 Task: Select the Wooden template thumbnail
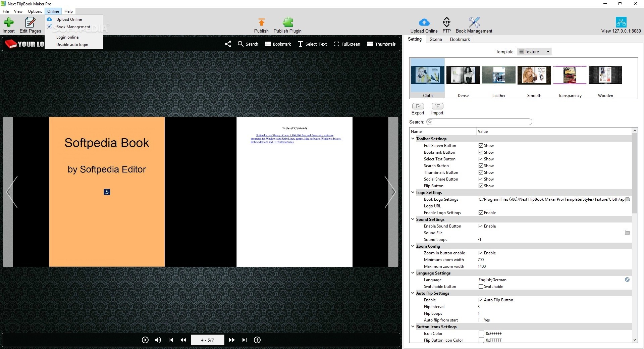tap(605, 79)
